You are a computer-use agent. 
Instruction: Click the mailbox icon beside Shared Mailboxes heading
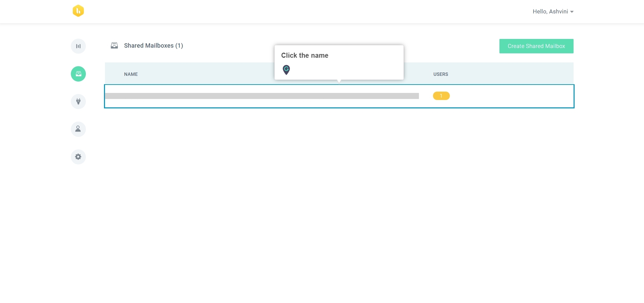point(114,45)
